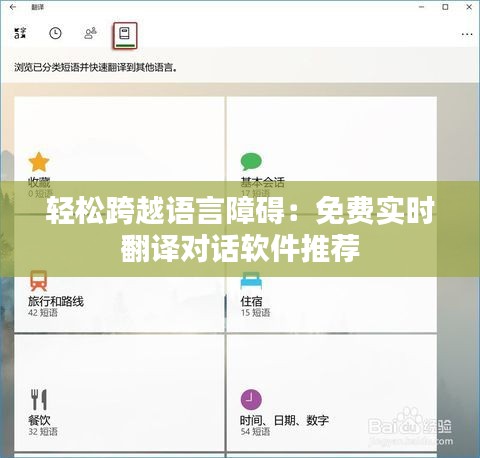
Task: Minimize the translator window
Action: point(421,7)
